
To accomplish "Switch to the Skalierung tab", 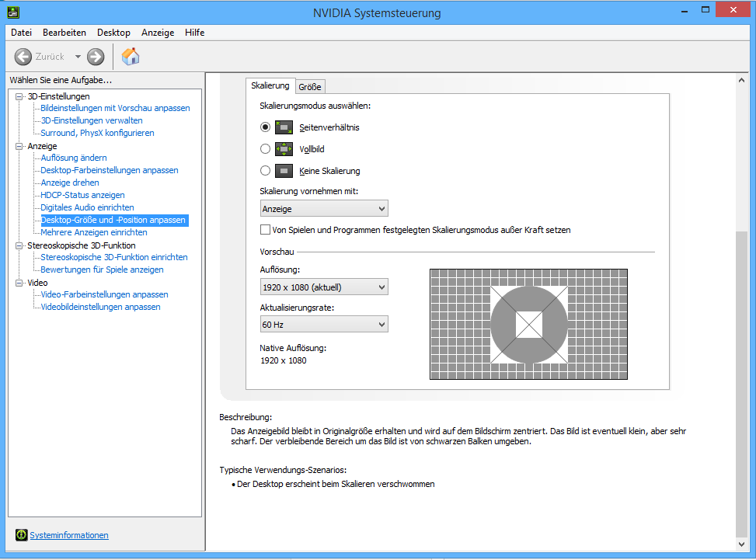I will pos(270,85).
